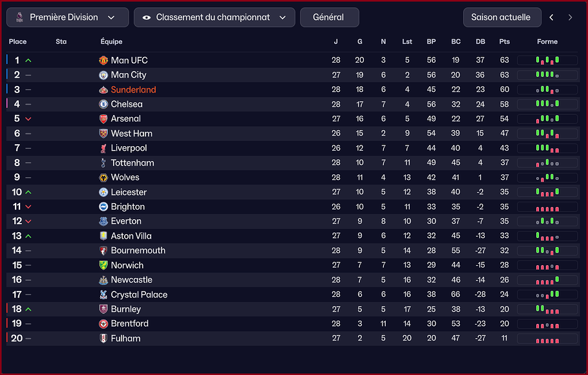Click the Man City club badge
Image resolution: width=588 pixels, height=375 pixels.
coord(103,75)
